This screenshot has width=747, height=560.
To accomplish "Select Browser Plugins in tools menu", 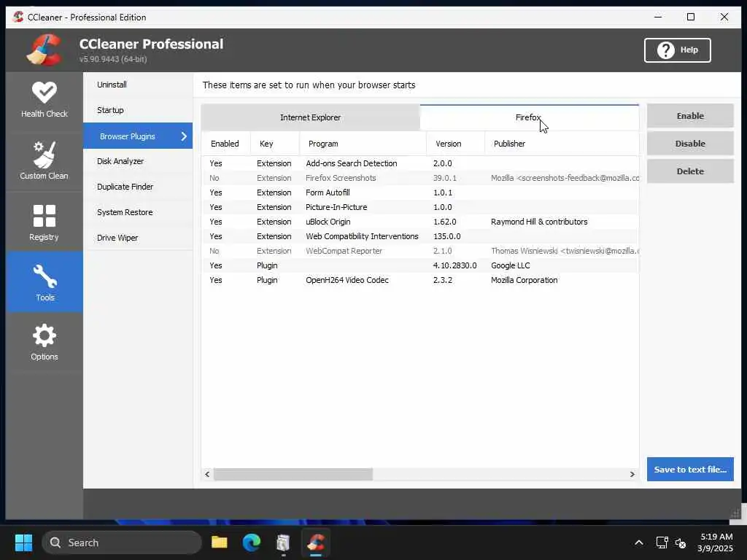I will (x=138, y=136).
